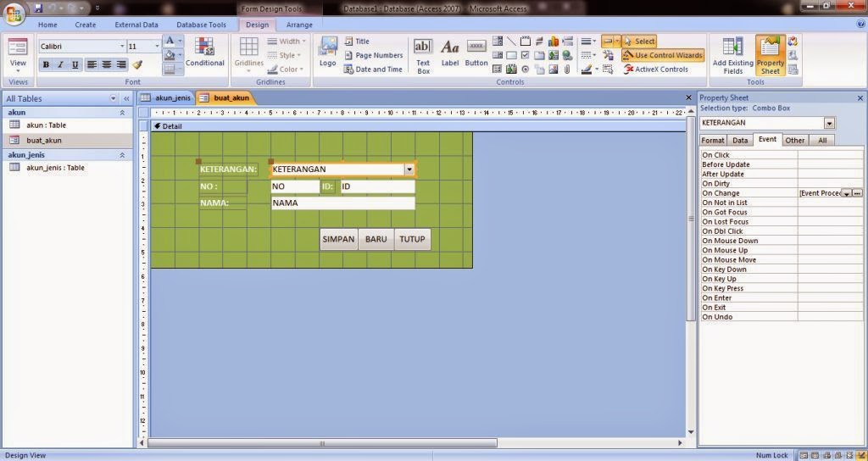Click the View Code icon in Tools

[x=793, y=41]
